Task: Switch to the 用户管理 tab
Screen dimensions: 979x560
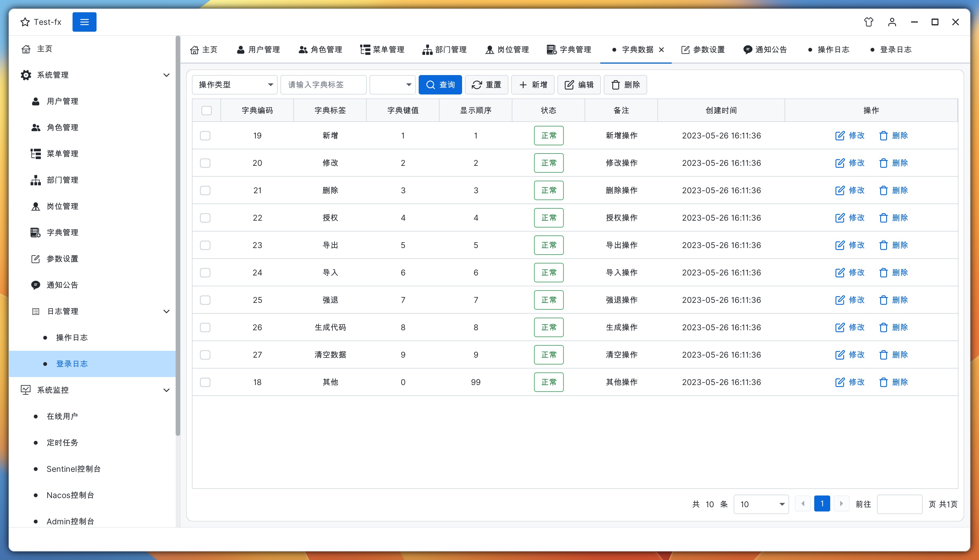Action: point(258,50)
